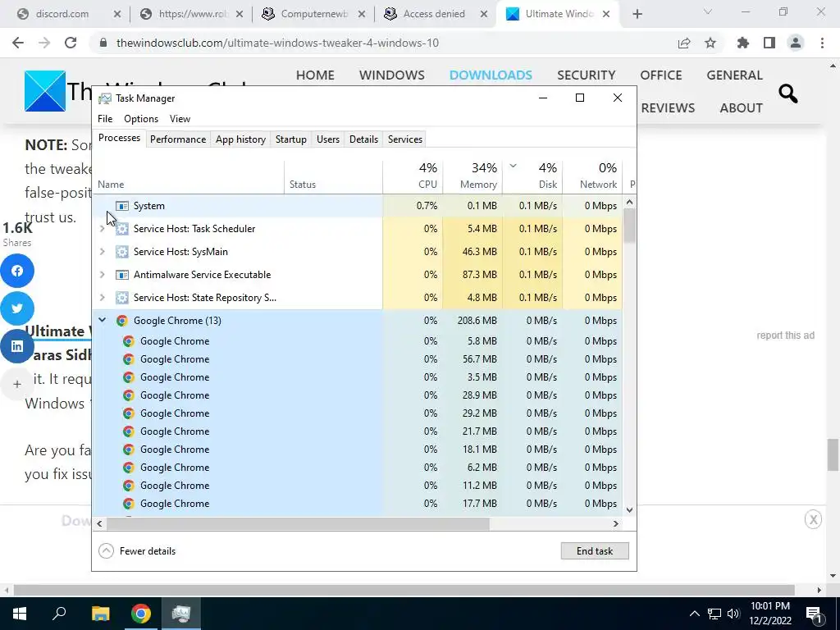Viewport: 840px width, 630px height.
Task: Open Chrome tab search dropdown arrow
Action: point(708,11)
